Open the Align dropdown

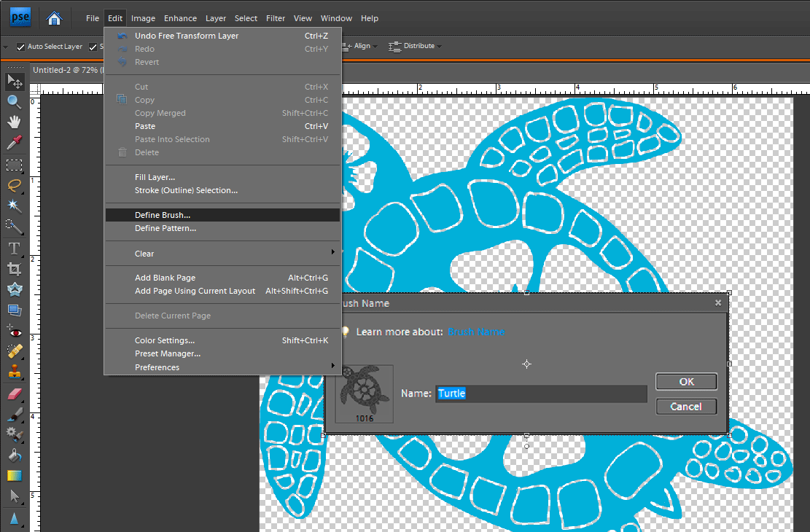pyautogui.click(x=362, y=46)
